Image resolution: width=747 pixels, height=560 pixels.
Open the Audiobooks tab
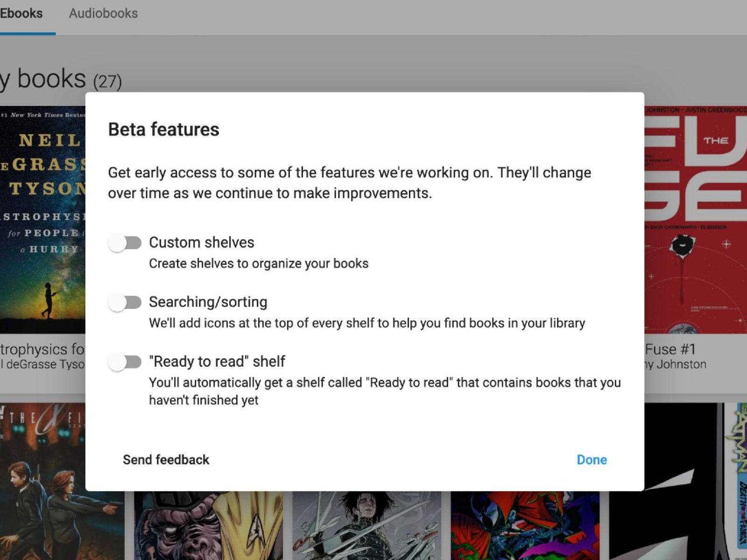[x=103, y=14]
